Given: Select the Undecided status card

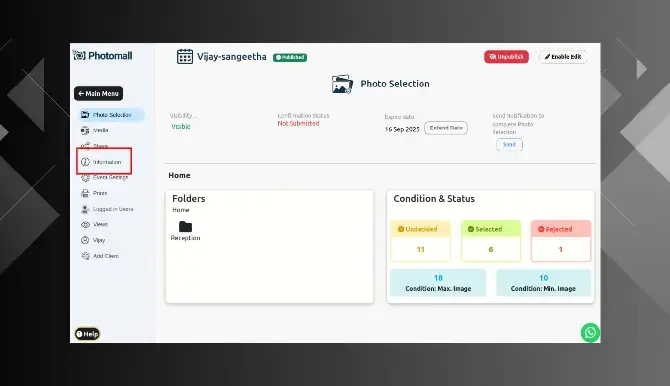Looking at the screenshot, I should pos(420,241).
